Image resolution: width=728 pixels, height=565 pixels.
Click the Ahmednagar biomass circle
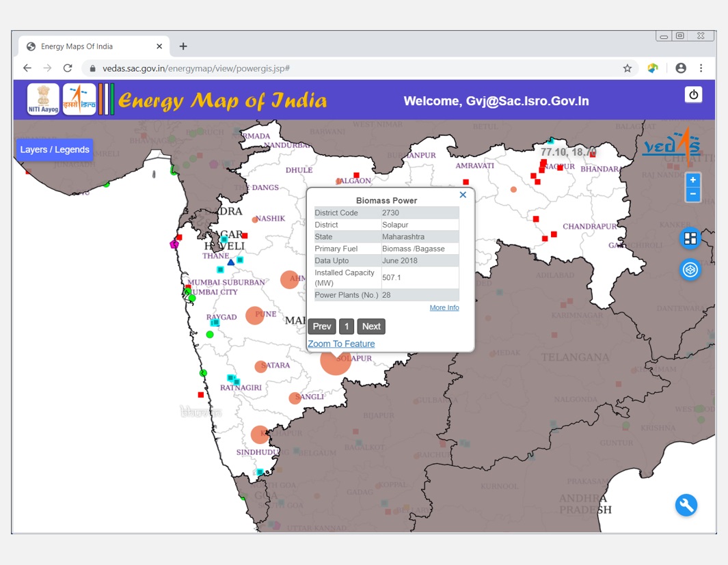click(x=290, y=279)
